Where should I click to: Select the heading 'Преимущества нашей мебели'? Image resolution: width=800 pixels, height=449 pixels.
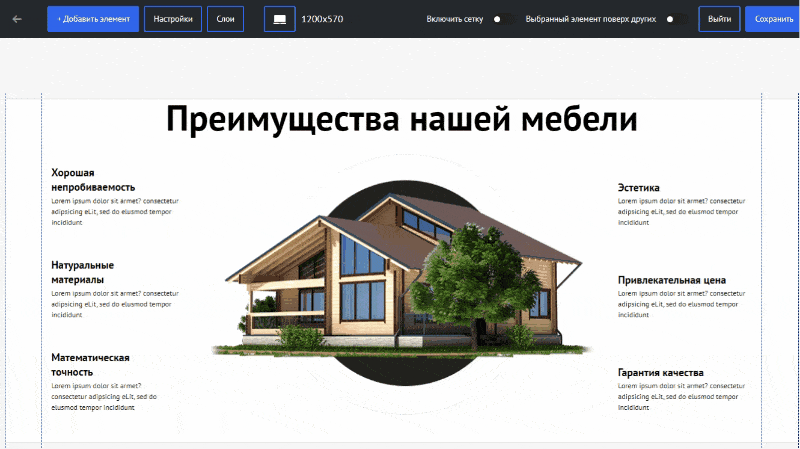point(401,120)
